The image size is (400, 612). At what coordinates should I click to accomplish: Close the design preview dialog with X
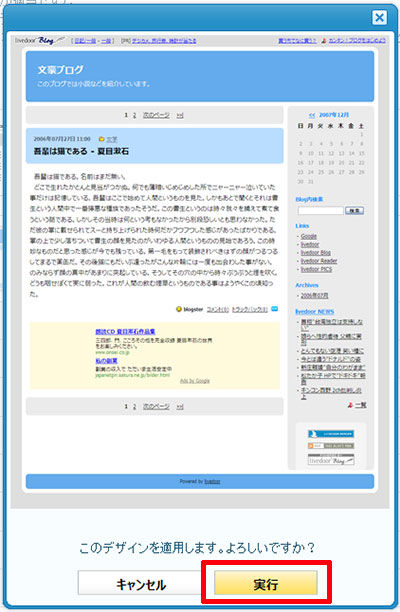click(379, 18)
